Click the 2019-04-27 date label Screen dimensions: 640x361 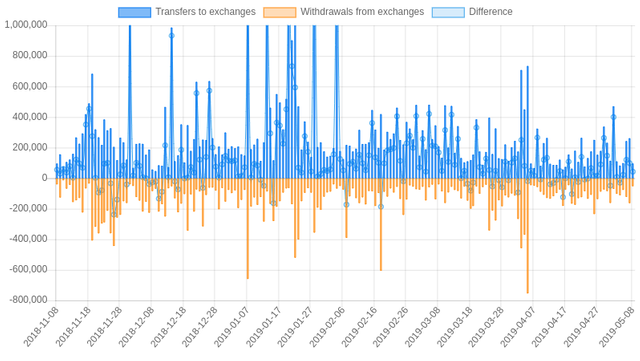[x=582, y=327]
